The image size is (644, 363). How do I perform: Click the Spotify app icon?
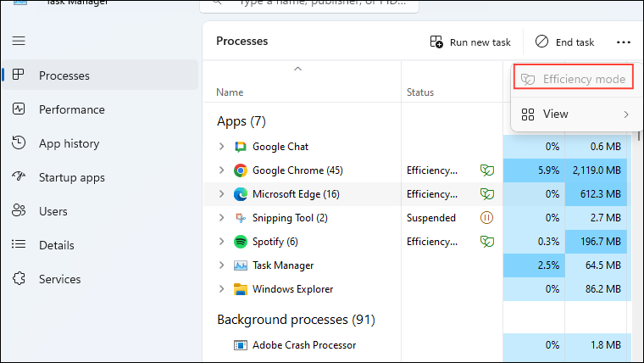[241, 242]
